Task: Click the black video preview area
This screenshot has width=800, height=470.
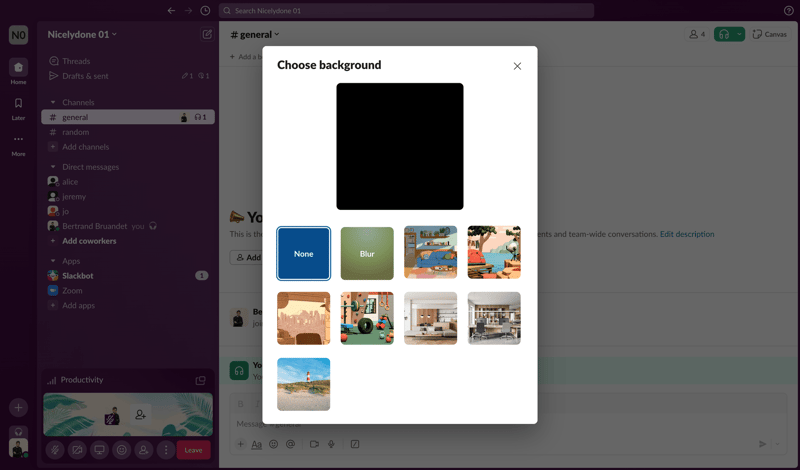Action: (399, 146)
